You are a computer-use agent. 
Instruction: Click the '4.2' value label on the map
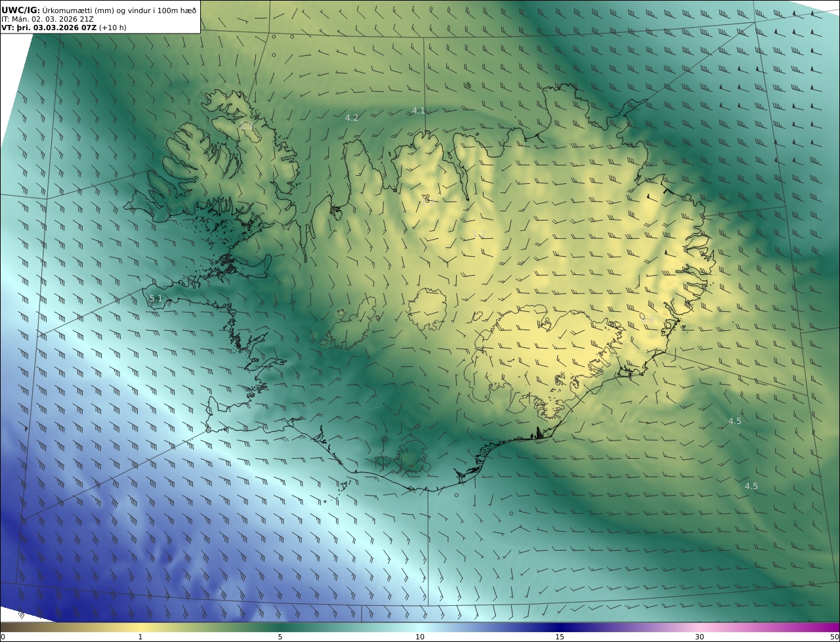352,118
